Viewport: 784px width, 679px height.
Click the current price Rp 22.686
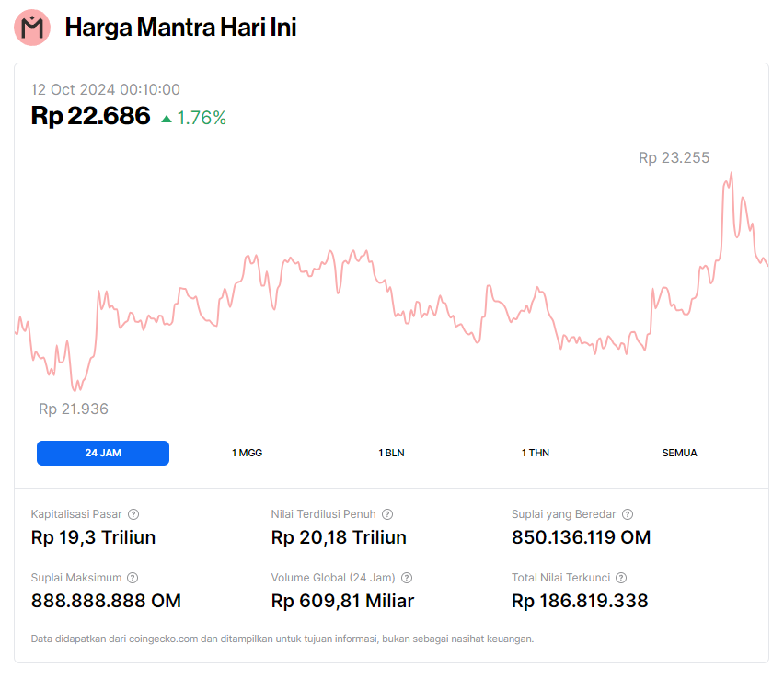click(90, 116)
